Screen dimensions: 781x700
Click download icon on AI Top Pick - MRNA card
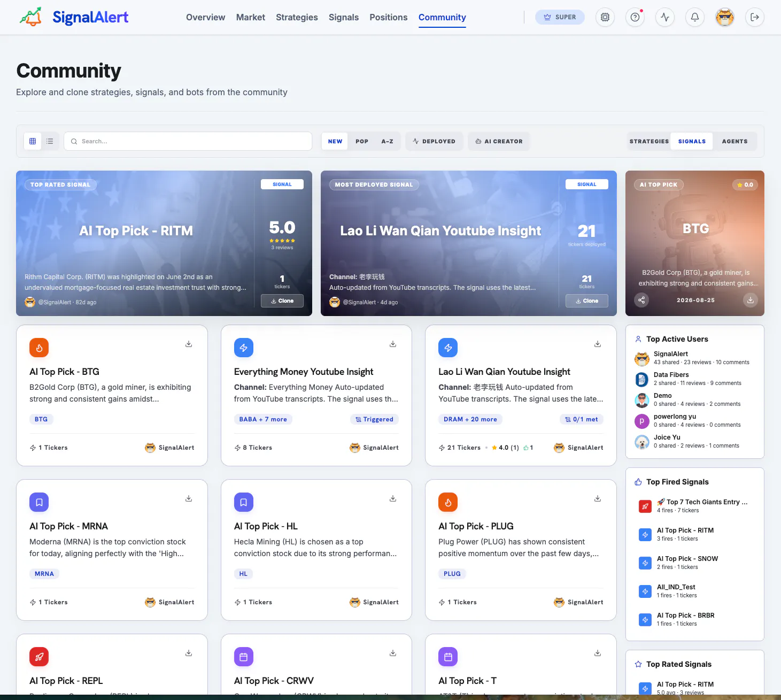pyautogui.click(x=189, y=498)
